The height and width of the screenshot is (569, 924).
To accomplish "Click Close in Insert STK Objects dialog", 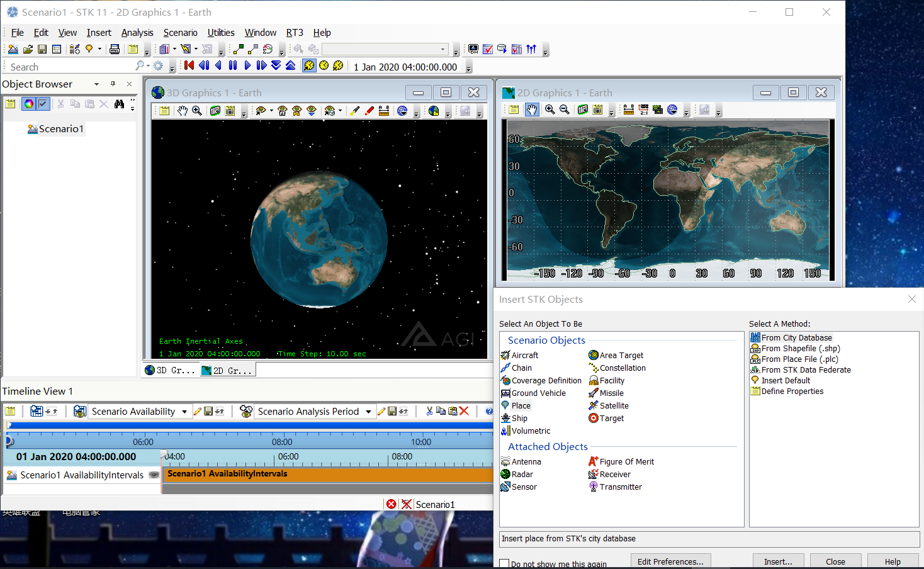I will tap(835, 561).
